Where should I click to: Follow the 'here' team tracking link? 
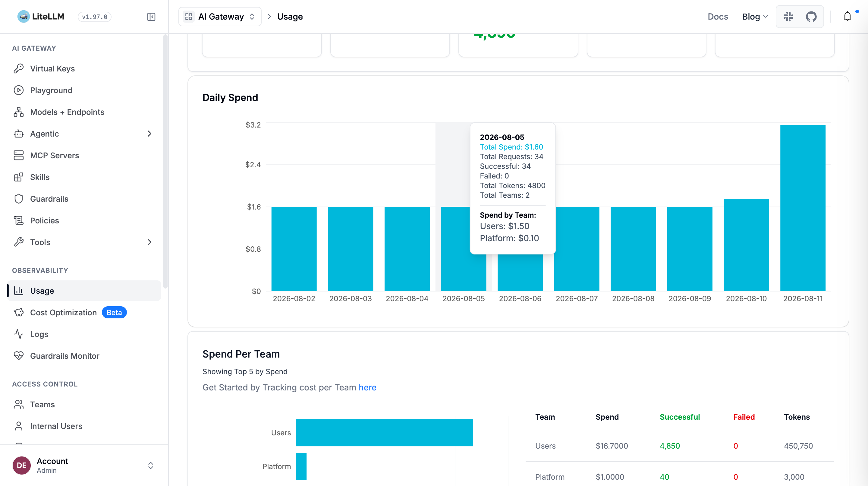[367, 388]
